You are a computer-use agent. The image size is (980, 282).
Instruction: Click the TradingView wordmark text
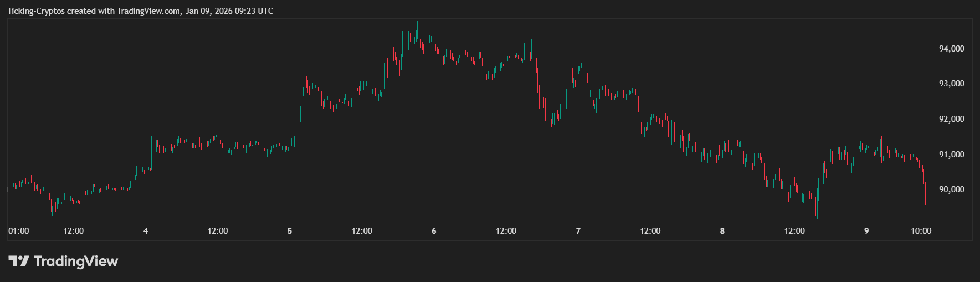pos(76,261)
